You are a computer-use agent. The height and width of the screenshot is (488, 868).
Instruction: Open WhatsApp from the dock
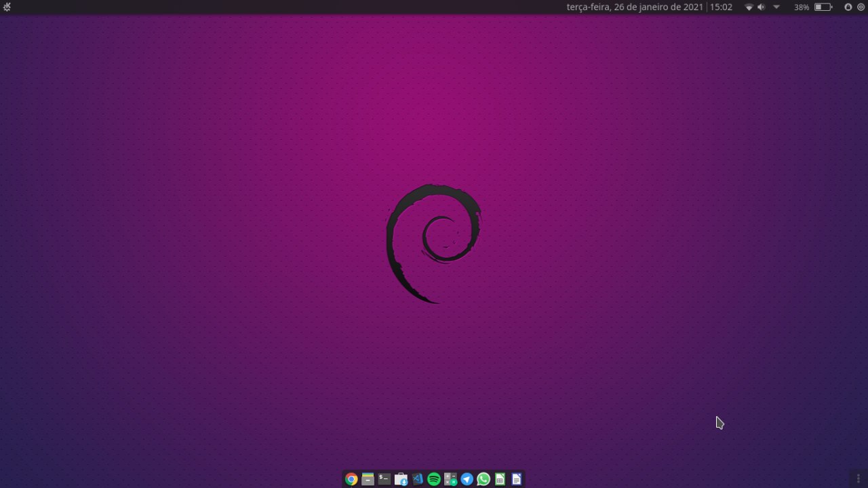pos(484,479)
